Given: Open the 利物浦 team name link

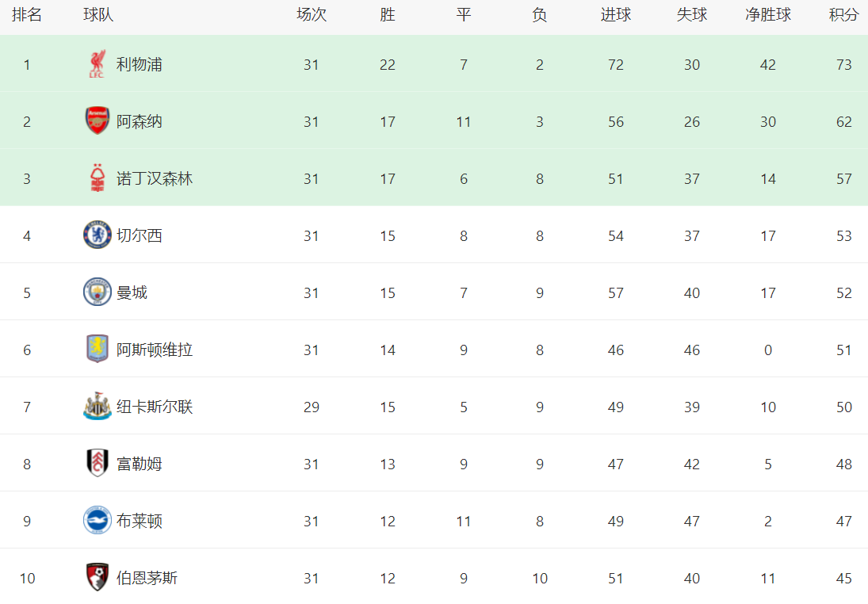Looking at the screenshot, I should 139,65.
